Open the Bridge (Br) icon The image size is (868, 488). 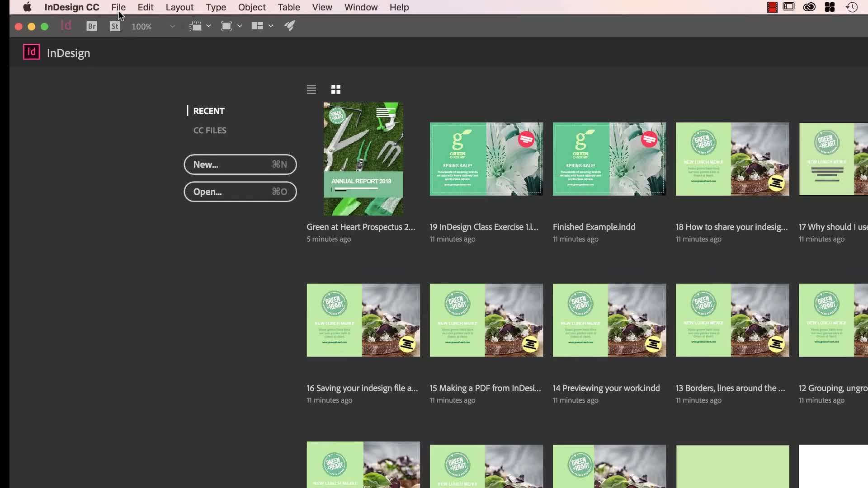coord(92,26)
